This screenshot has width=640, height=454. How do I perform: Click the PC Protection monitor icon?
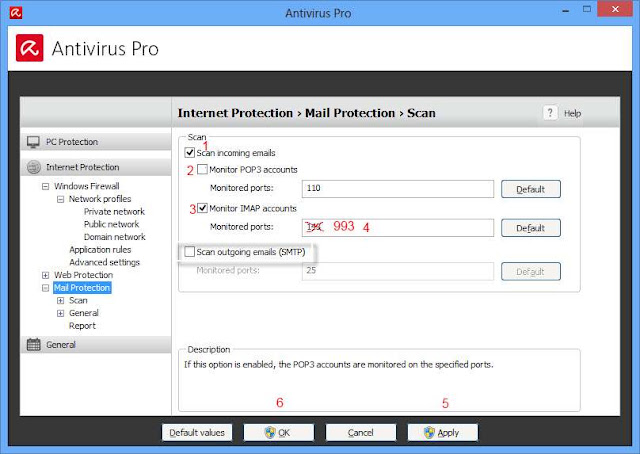(33, 142)
